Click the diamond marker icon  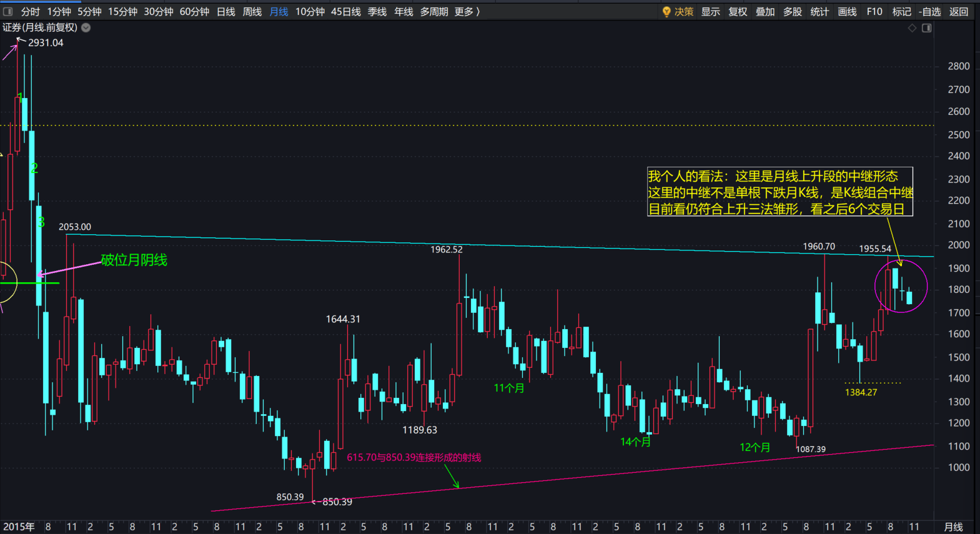[x=912, y=28]
